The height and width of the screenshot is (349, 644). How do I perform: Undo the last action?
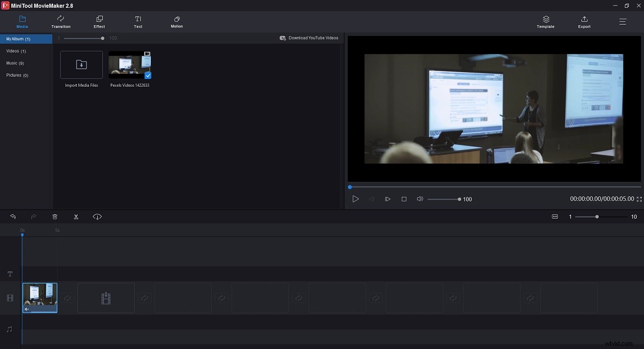coord(12,216)
